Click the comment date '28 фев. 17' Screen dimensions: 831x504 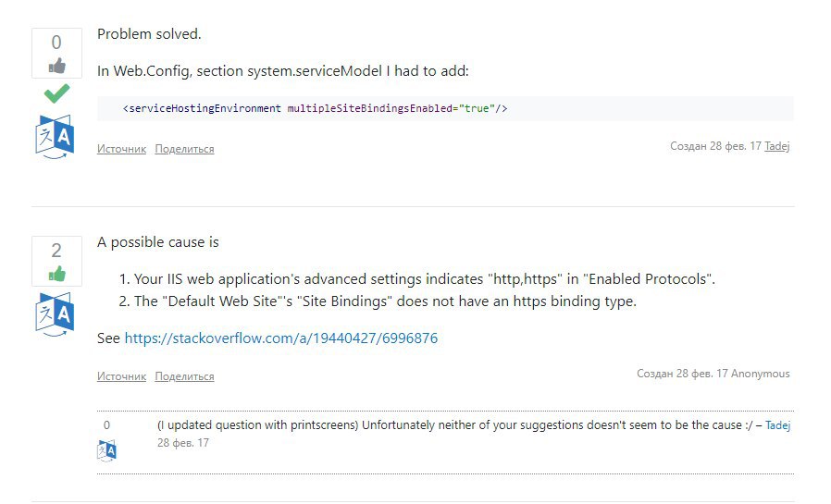(183, 443)
